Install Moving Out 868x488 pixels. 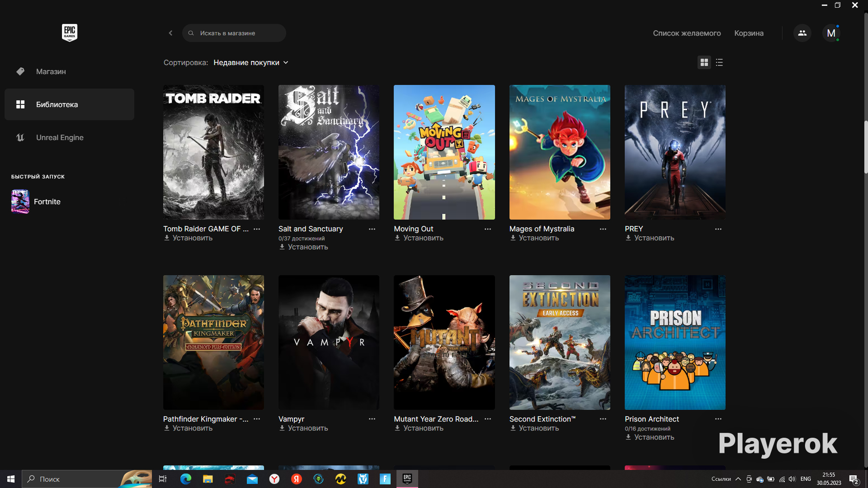pyautogui.click(x=419, y=238)
